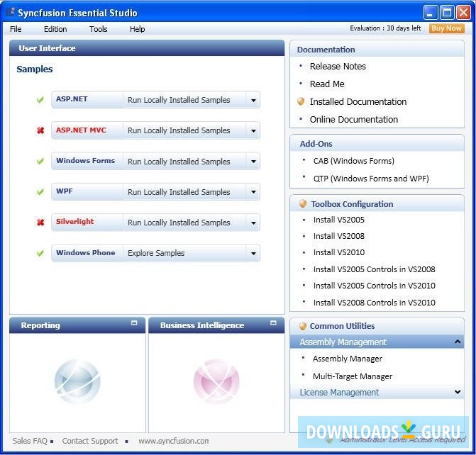The width and height of the screenshot is (476, 455).
Task: Open the Sales FAQ link
Action: (30, 441)
